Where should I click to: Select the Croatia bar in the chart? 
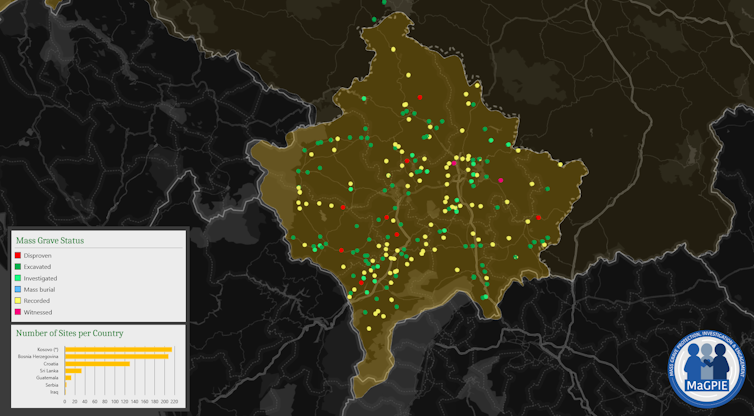(x=97, y=363)
